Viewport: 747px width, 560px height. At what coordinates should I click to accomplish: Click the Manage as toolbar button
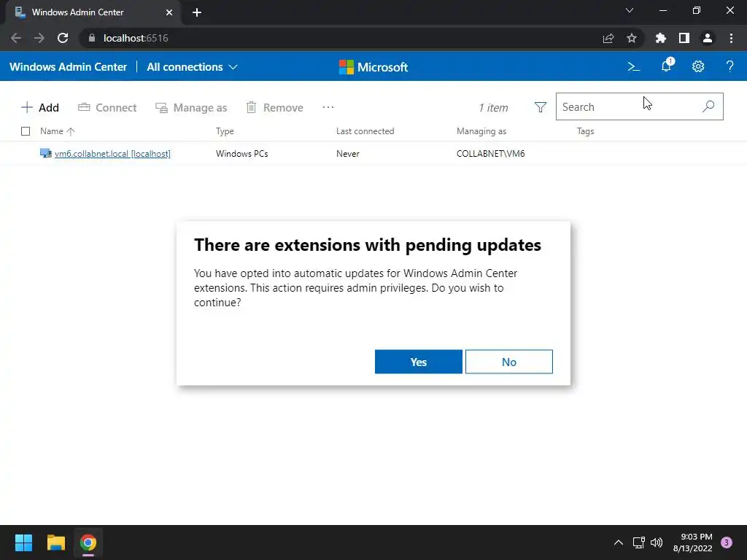pos(192,108)
